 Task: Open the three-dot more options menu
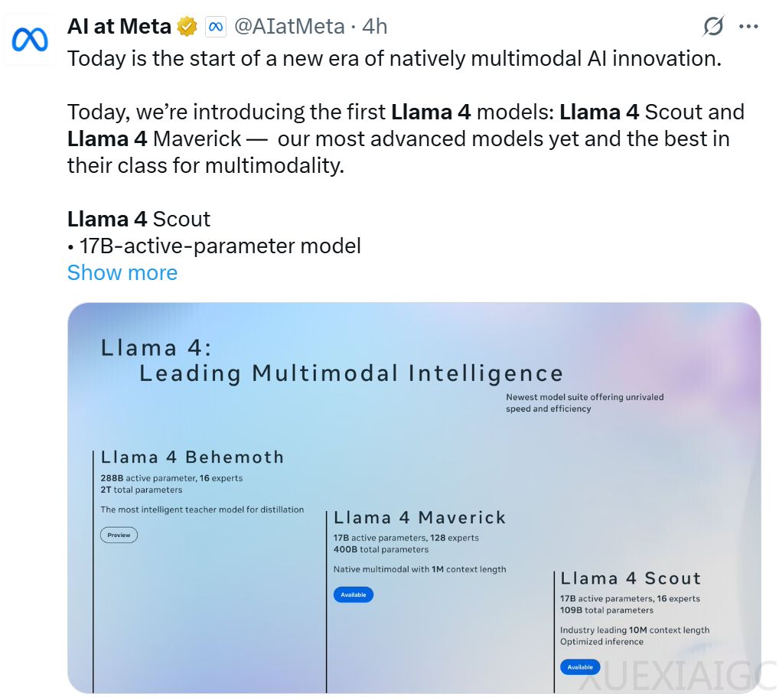click(x=748, y=27)
